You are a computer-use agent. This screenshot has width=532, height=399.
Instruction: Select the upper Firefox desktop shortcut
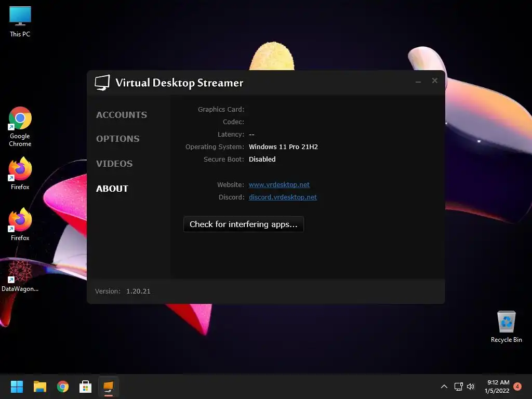(x=20, y=174)
